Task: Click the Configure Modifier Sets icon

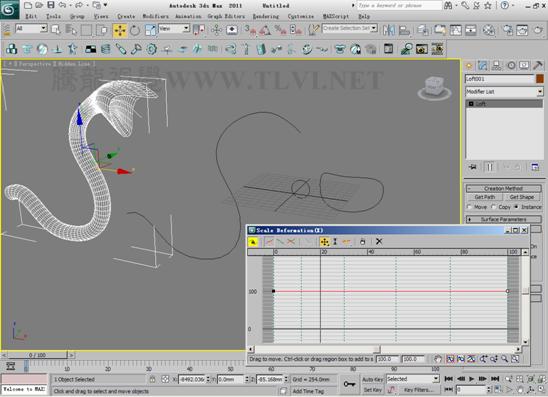Action: point(535,167)
